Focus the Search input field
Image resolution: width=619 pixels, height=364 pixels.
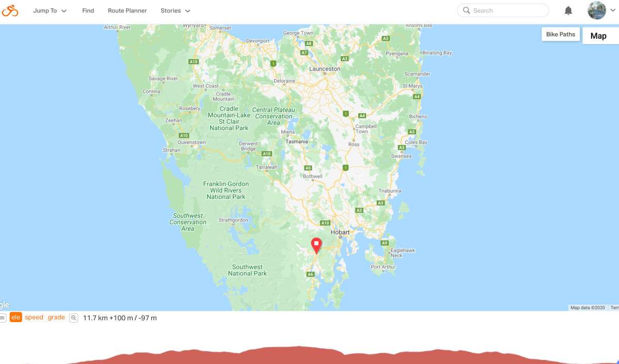(x=503, y=11)
